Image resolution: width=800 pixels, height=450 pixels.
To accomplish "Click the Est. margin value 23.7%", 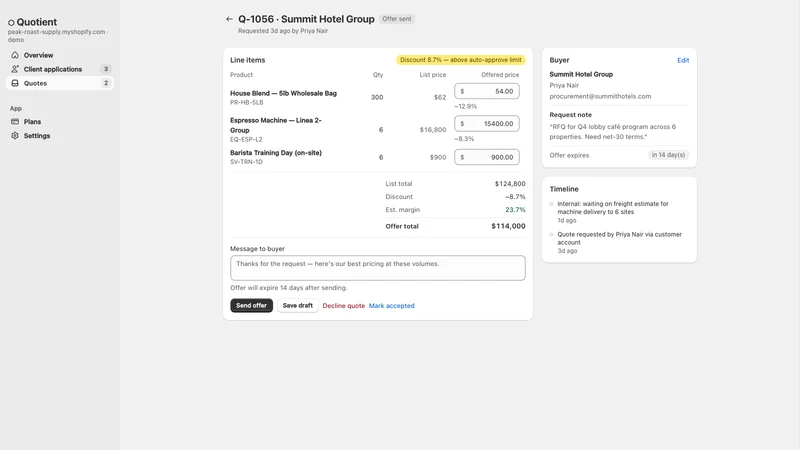I will [x=515, y=210].
